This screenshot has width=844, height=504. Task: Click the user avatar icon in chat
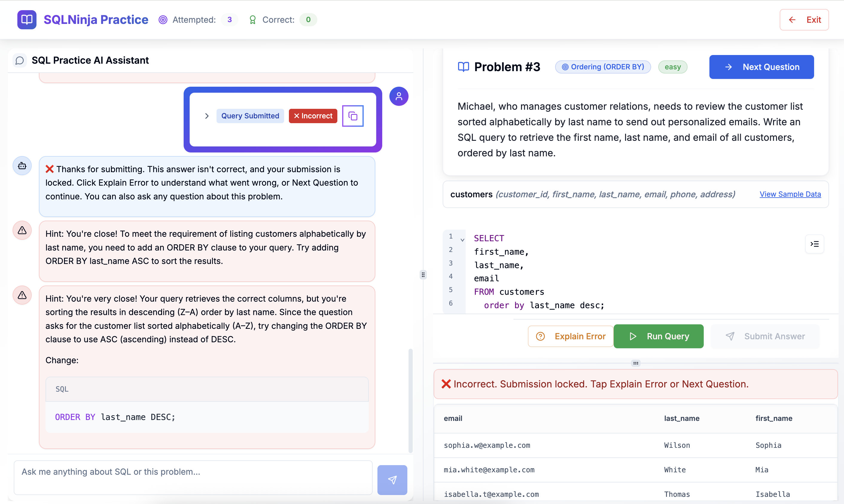coord(399,97)
